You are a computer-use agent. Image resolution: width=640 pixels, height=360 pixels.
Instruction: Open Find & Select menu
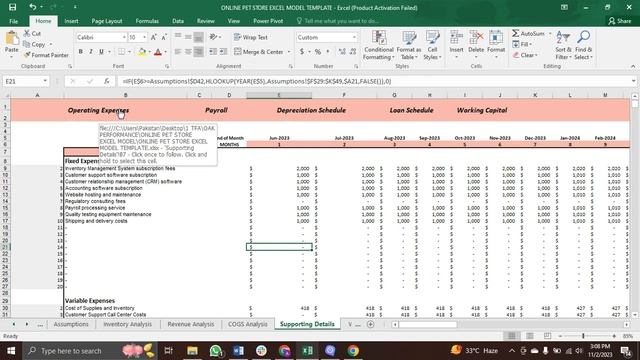(583, 45)
